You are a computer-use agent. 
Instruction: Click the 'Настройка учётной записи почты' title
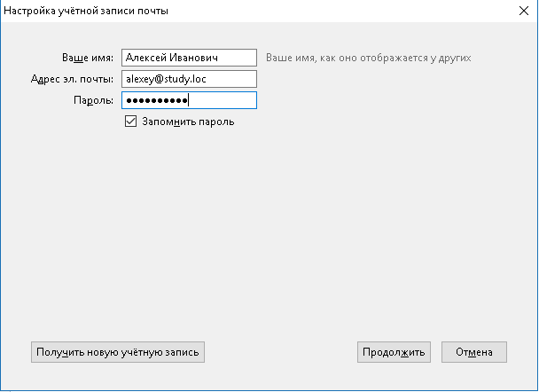pos(86,11)
